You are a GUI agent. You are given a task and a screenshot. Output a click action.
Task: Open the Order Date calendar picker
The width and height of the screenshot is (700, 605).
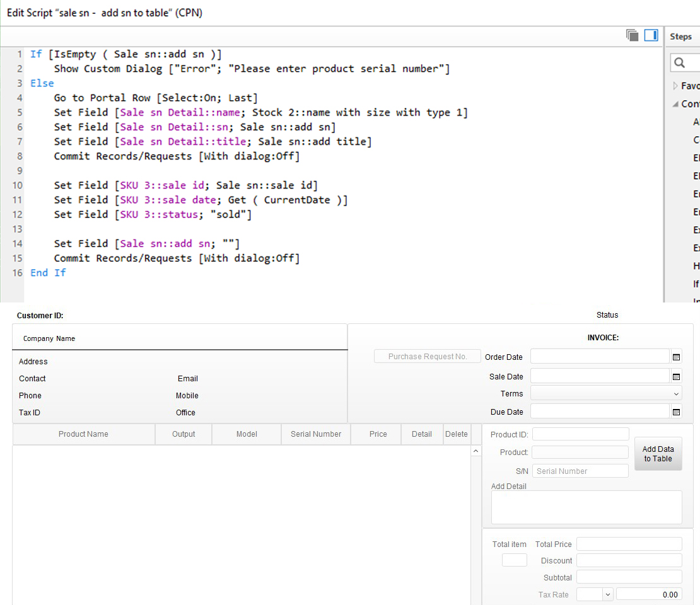[676, 357]
